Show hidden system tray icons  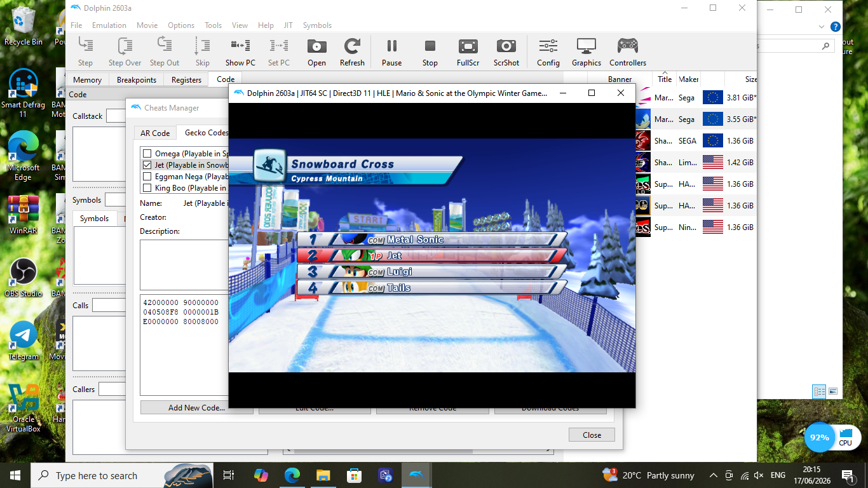[713, 475]
